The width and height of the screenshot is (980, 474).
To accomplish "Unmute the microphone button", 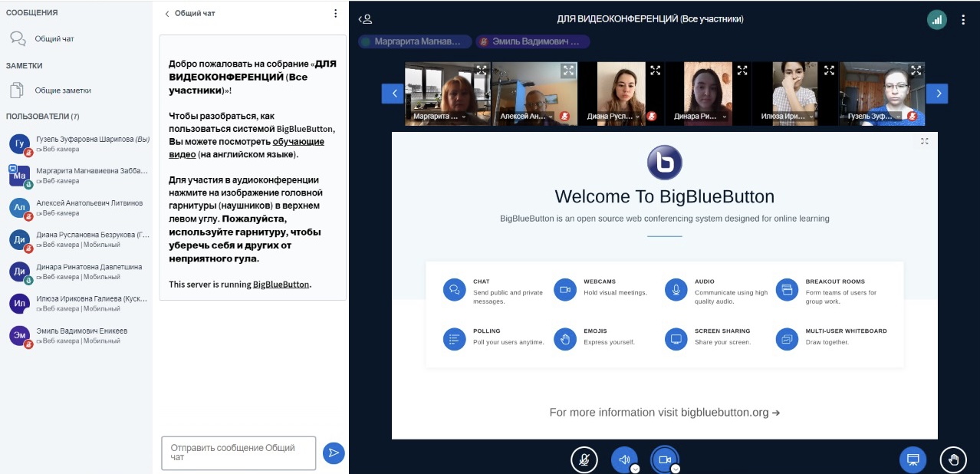I will (584, 459).
